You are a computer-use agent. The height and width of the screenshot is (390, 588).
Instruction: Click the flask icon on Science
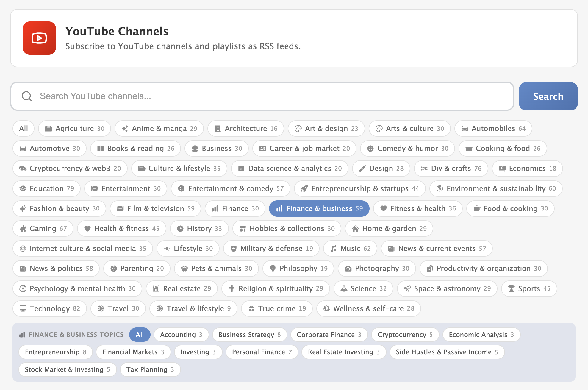(344, 288)
